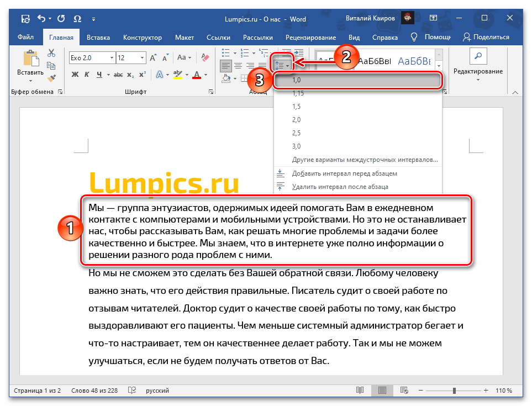This screenshot has height=406, width=532.
Task: Select line spacing 2,5
Action: point(357,133)
